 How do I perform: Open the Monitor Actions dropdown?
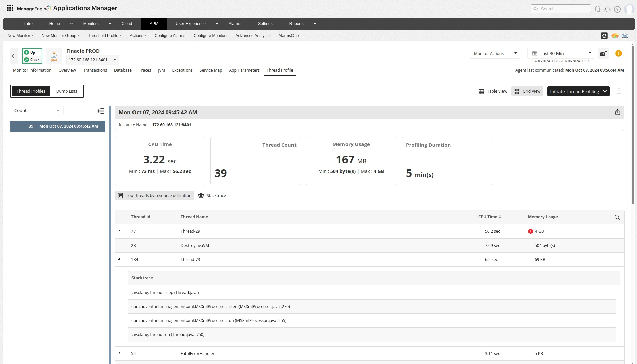[x=494, y=53]
